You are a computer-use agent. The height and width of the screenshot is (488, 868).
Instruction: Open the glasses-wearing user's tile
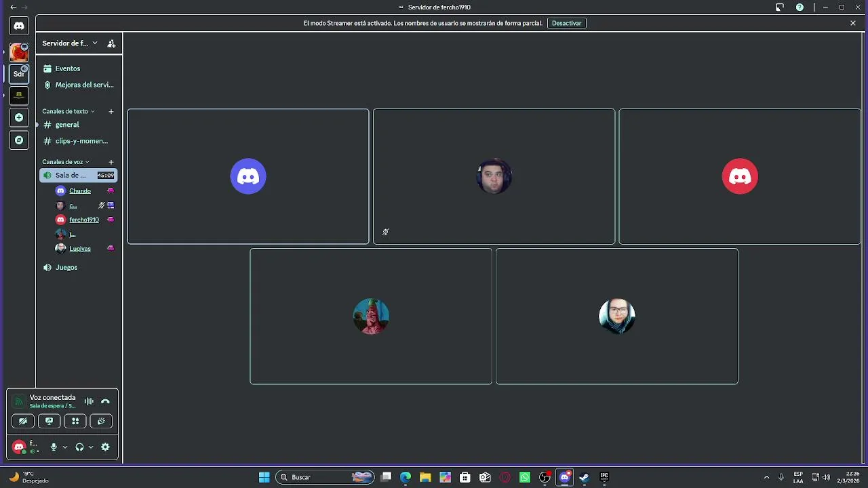click(617, 317)
